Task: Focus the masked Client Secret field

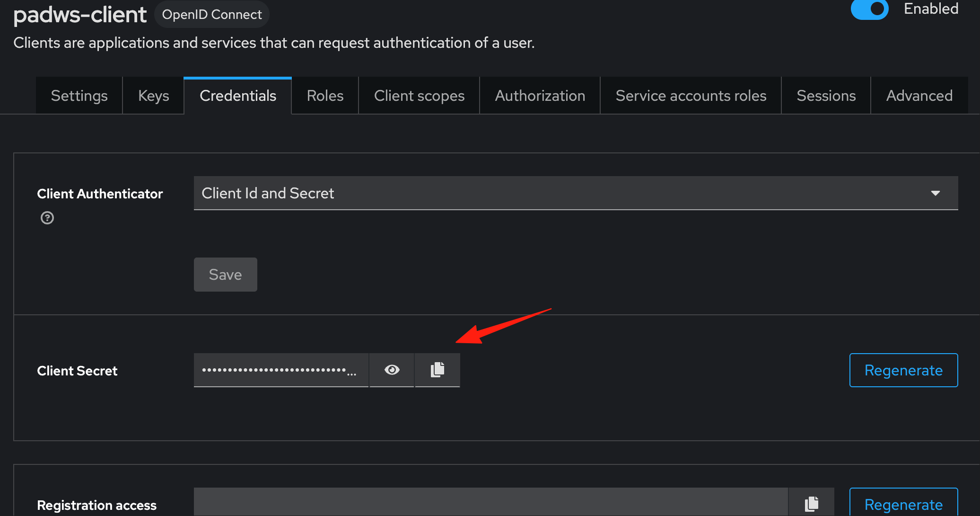Action: pos(281,370)
